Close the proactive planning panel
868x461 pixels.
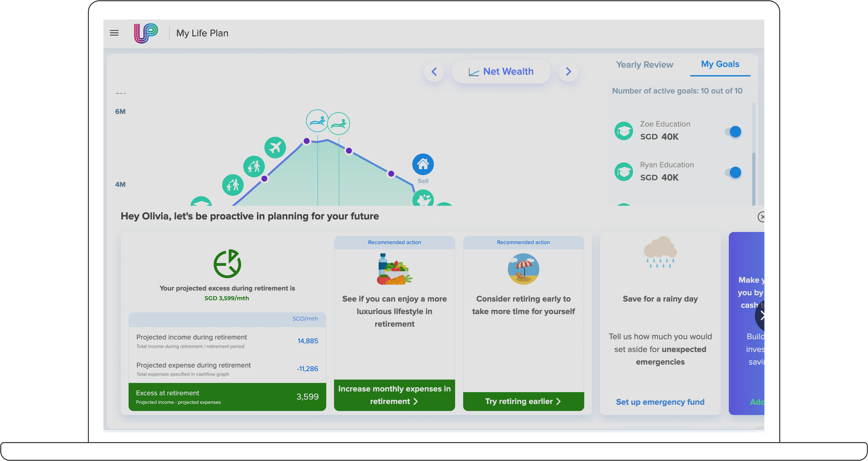coord(762,217)
